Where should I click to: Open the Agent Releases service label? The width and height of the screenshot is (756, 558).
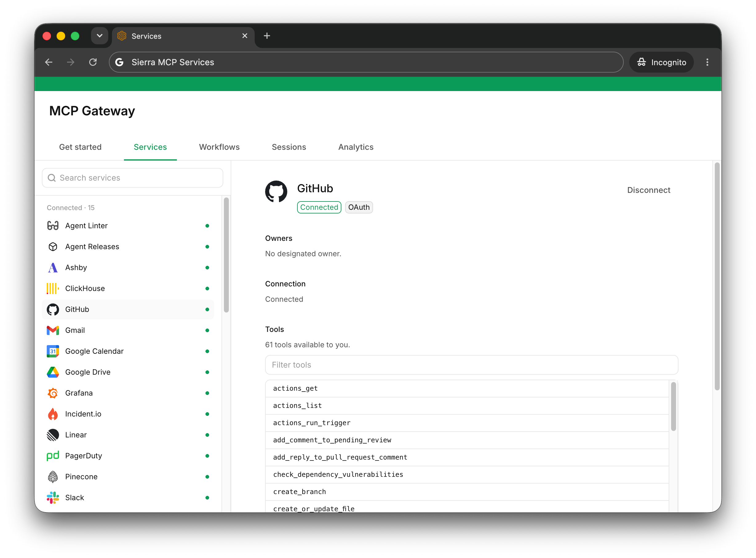tap(92, 247)
